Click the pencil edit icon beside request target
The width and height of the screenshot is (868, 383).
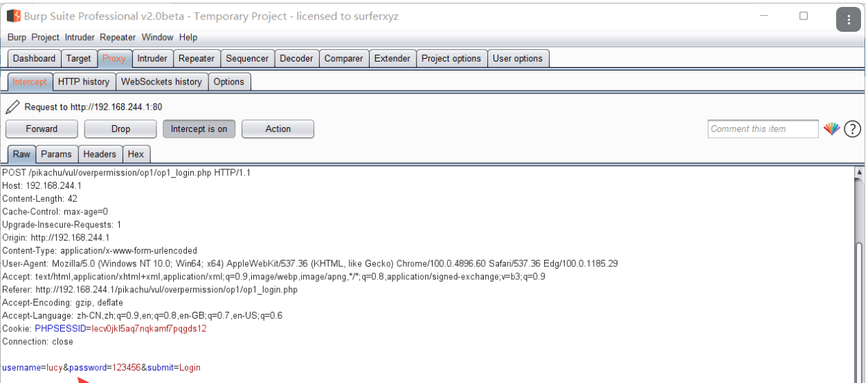pyautogui.click(x=12, y=107)
